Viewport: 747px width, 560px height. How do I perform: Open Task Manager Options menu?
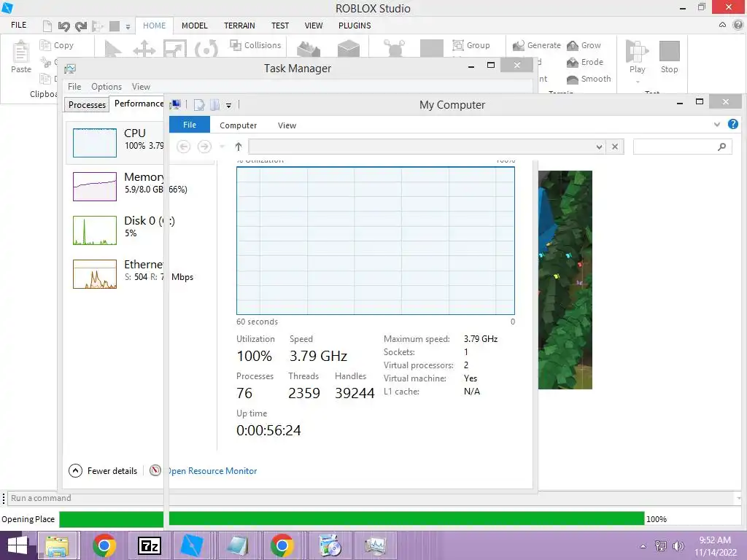(x=107, y=87)
